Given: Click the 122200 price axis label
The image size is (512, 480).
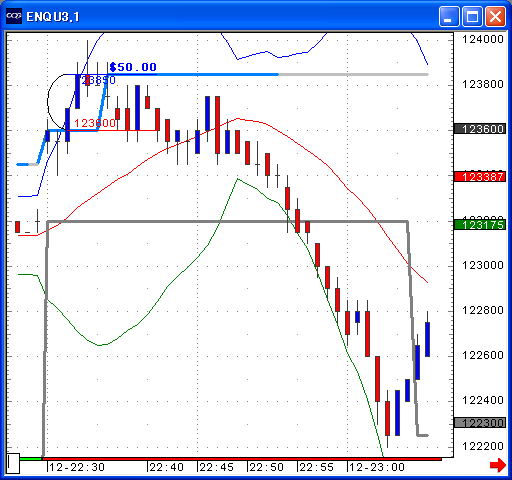Looking at the screenshot, I should click(482, 446).
